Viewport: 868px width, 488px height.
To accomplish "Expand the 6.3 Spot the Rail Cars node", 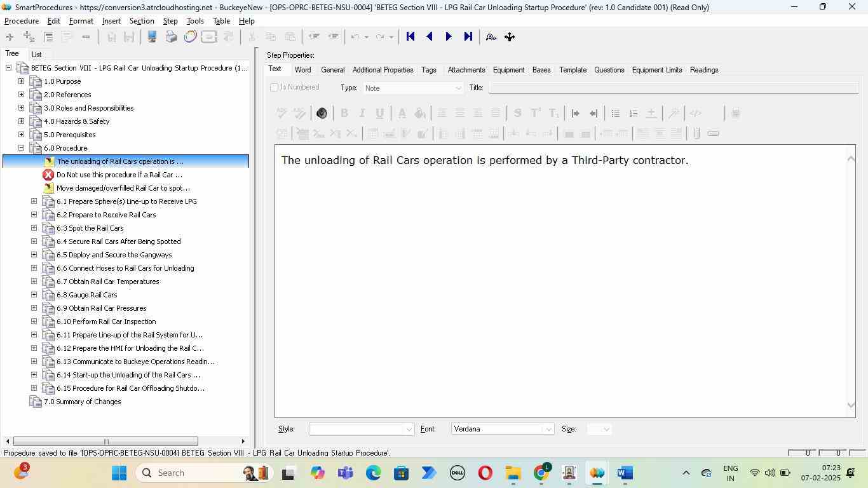I will tap(34, 228).
